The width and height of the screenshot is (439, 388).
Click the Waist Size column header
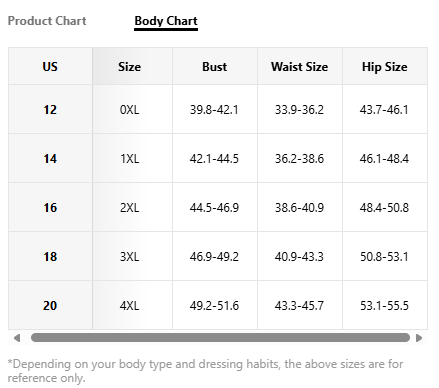pyautogui.click(x=300, y=66)
